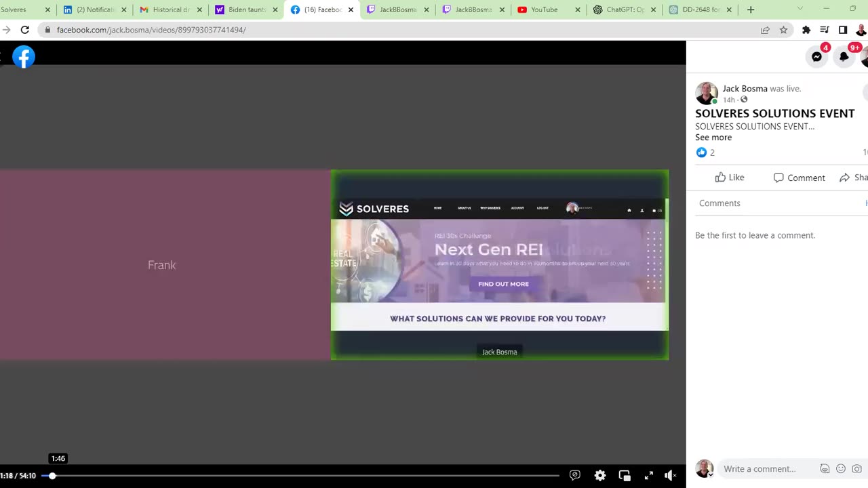Image resolution: width=868 pixels, height=488 pixels.
Task: Open the Chrome extensions puzzle icon
Action: click(806, 30)
